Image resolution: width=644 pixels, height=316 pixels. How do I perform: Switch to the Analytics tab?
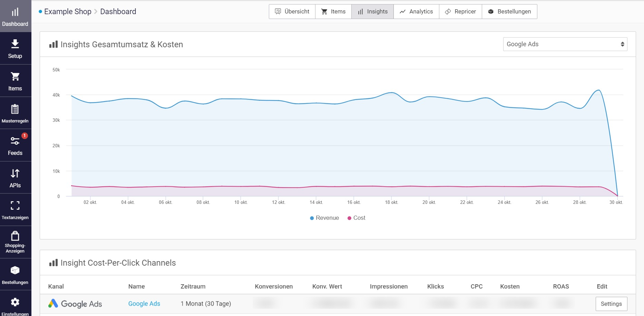coord(416,12)
